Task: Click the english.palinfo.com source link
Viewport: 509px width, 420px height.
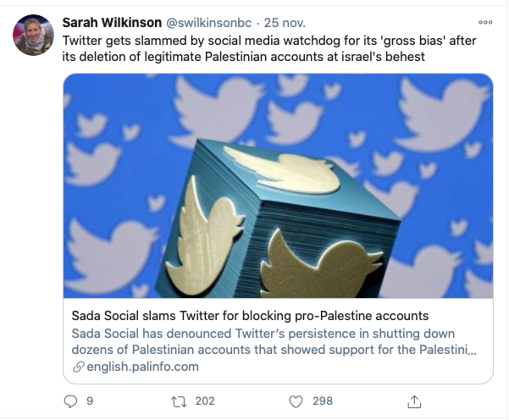Action: coord(143,367)
